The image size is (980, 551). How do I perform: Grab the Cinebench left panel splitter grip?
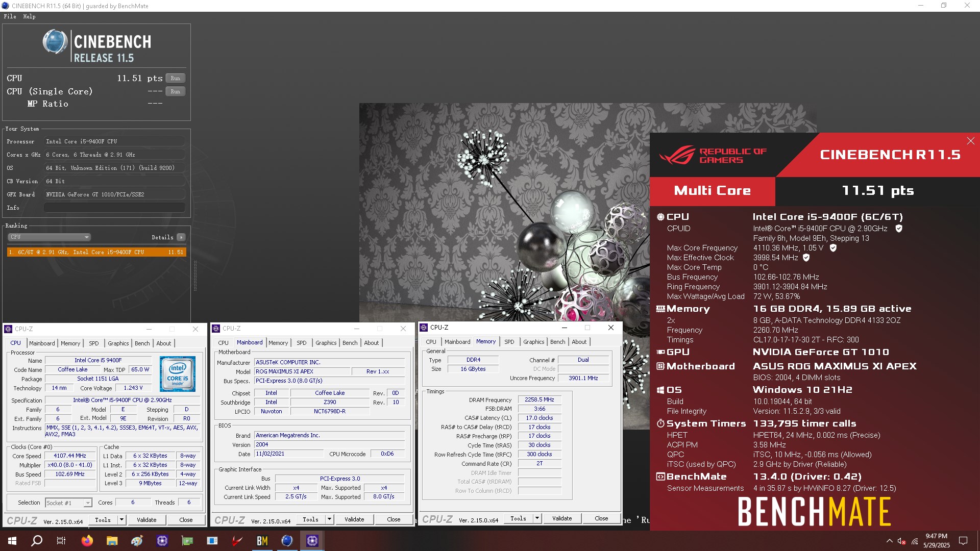(195, 275)
